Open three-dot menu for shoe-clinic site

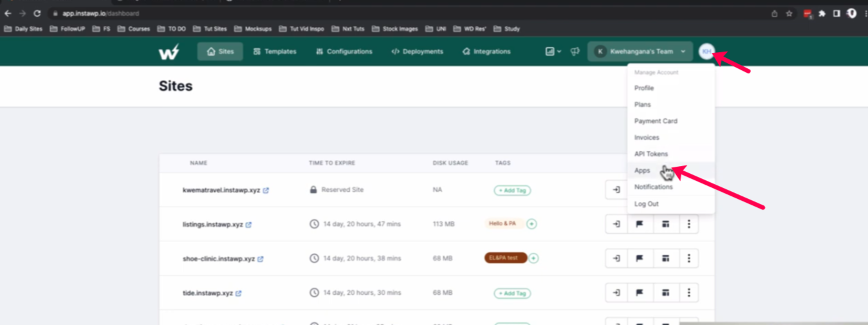click(688, 258)
